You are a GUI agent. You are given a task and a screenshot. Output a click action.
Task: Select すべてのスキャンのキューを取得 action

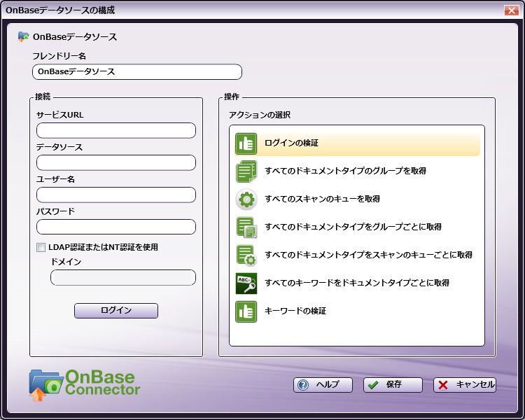pyautogui.click(x=322, y=199)
